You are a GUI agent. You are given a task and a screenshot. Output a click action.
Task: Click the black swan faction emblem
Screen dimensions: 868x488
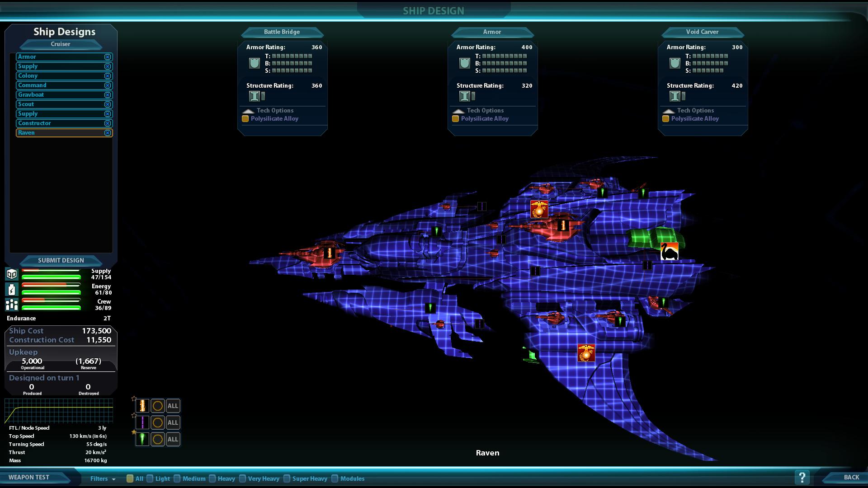(x=669, y=251)
